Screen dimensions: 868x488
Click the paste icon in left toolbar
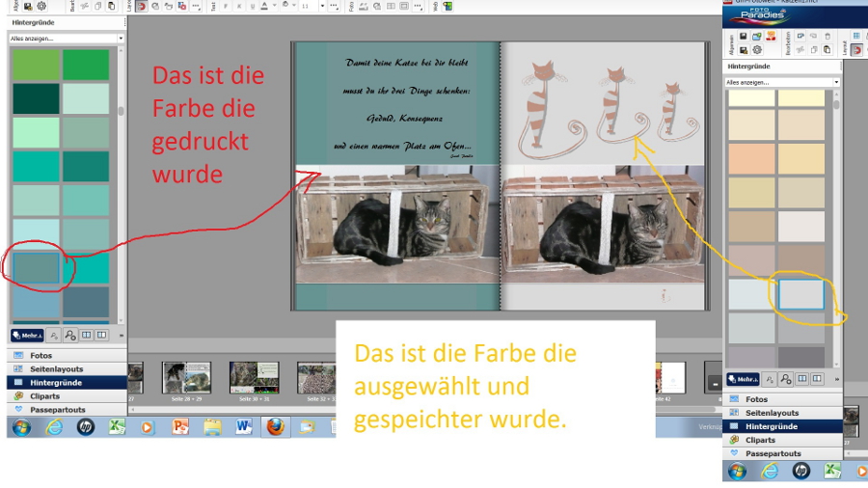[x=111, y=6]
